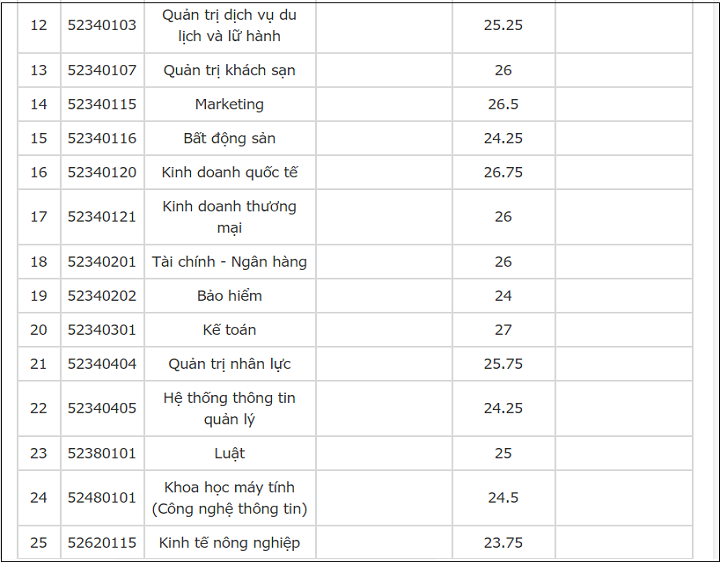Select the score 25.25 cell
The height and width of the screenshot is (562, 720).
pos(503,25)
